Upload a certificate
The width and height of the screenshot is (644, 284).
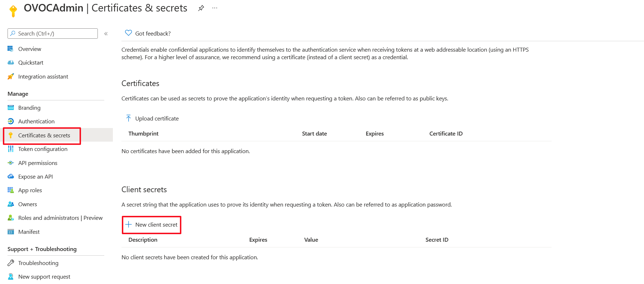coord(157,119)
